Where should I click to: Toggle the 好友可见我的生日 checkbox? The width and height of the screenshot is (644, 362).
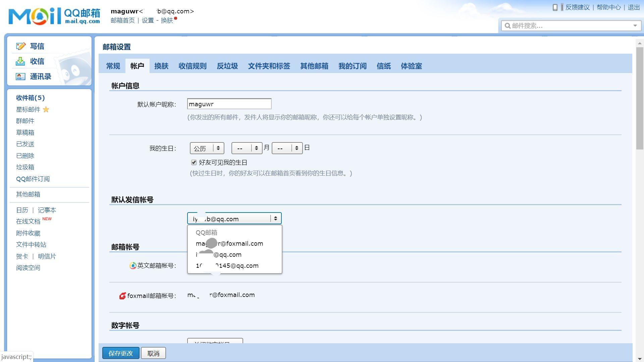pyautogui.click(x=194, y=162)
